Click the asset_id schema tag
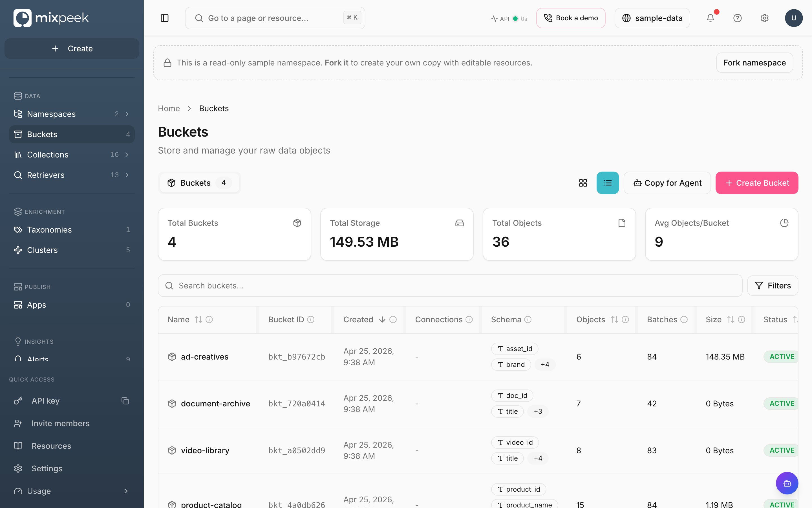The width and height of the screenshot is (812, 508). (514, 349)
